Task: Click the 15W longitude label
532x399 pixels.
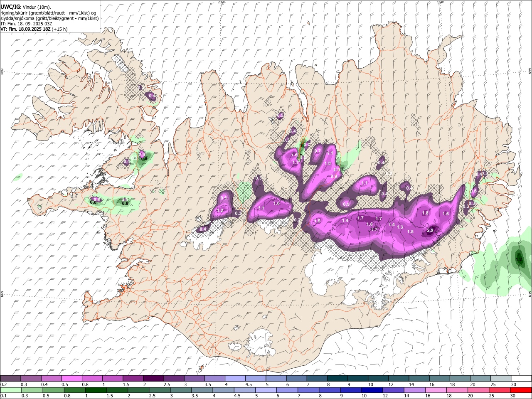Action: (x=440, y=2)
